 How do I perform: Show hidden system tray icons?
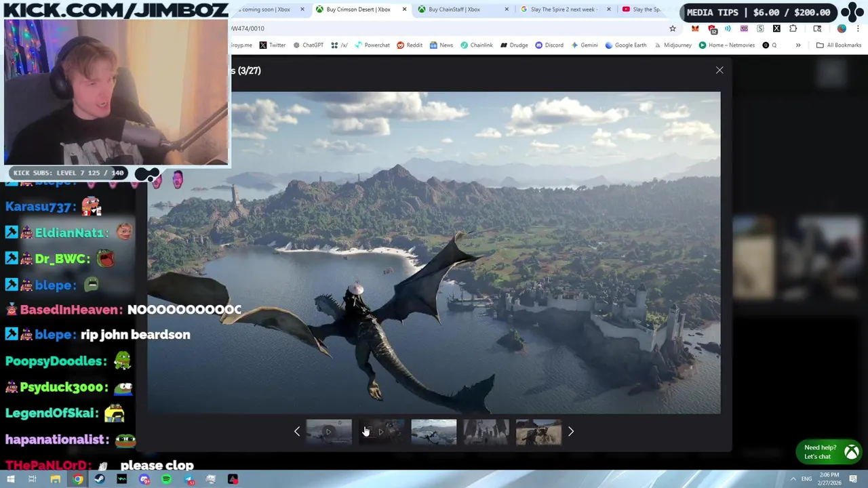click(793, 479)
